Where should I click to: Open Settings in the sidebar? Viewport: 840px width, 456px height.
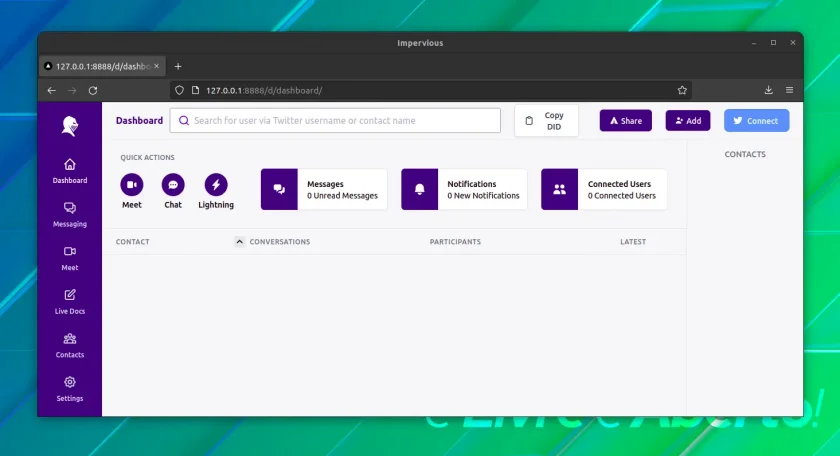click(x=70, y=389)
